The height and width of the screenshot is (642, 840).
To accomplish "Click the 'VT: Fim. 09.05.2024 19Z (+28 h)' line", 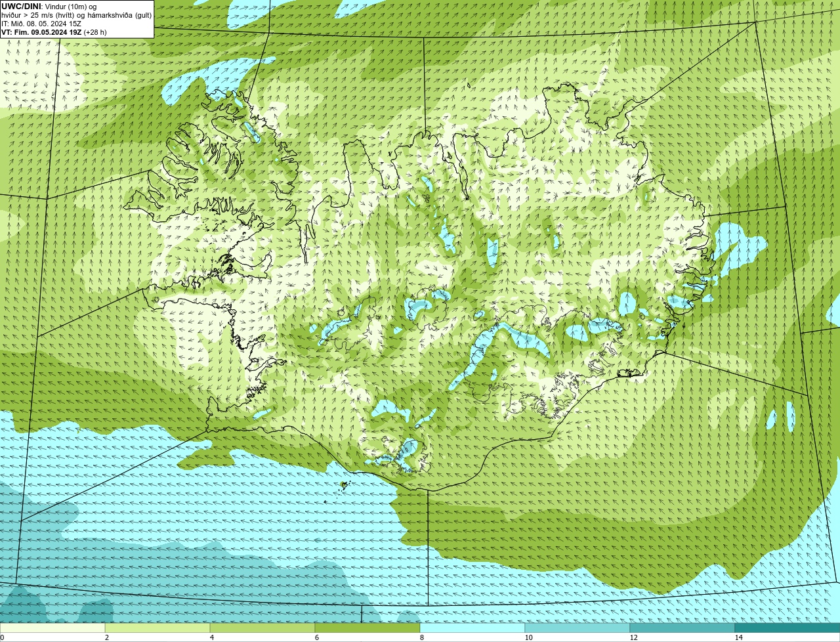I will (54, 32).
